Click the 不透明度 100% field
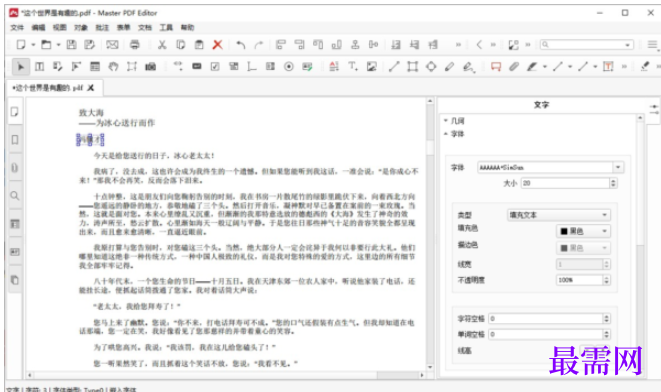The width and height of the screenshot is (661, 392). pos(579,280)
